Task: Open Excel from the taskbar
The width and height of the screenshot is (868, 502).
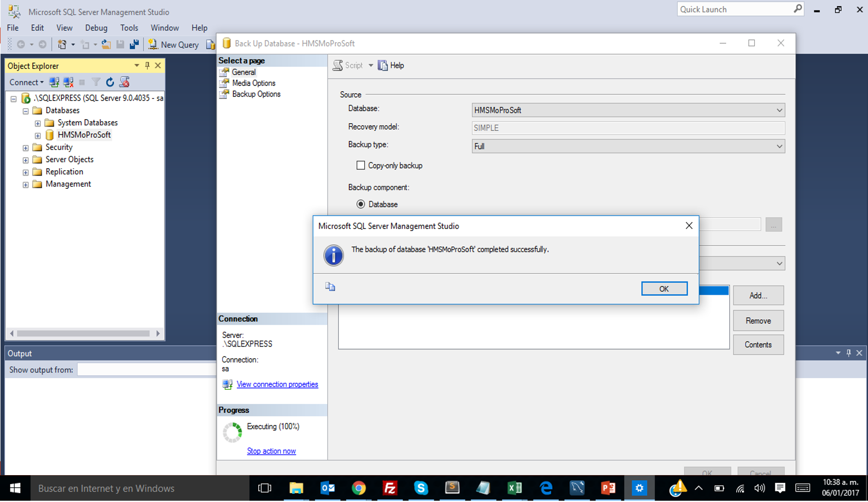Action: click(515, 488)
